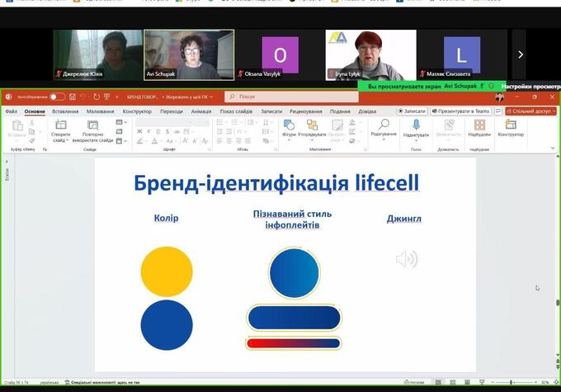Click the Створити слайд new slide icon
Image resolution: width=561 pixels, height=392 pixels.
60,125
